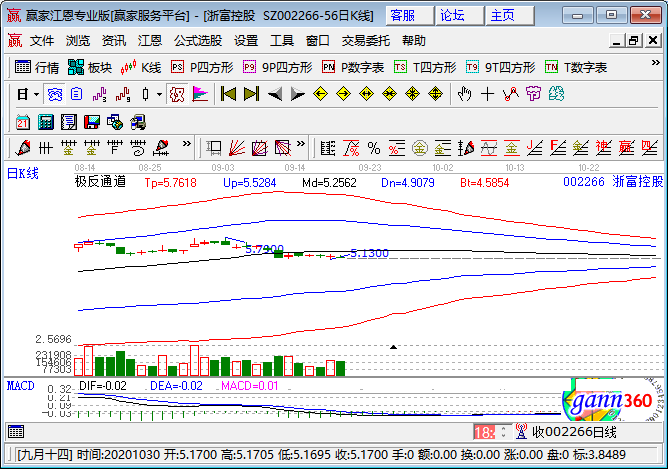Open the 9P四方形 tool

click(x=277, y=67)
